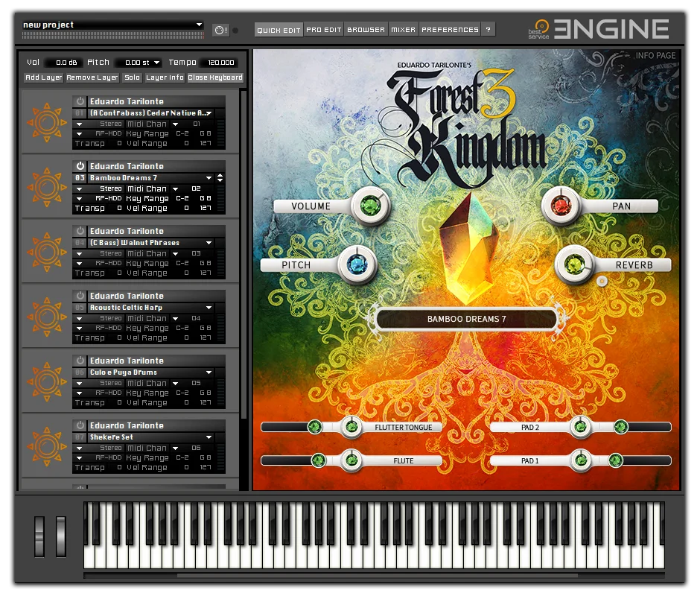
Task: Open the Preferences tab
Action: click(x=450, y=30)
